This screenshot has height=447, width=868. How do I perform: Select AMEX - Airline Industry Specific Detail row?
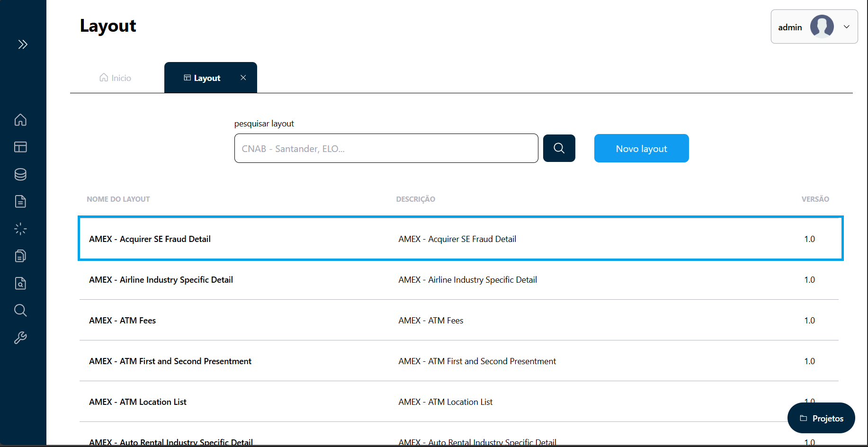click(x=161, y=280)
